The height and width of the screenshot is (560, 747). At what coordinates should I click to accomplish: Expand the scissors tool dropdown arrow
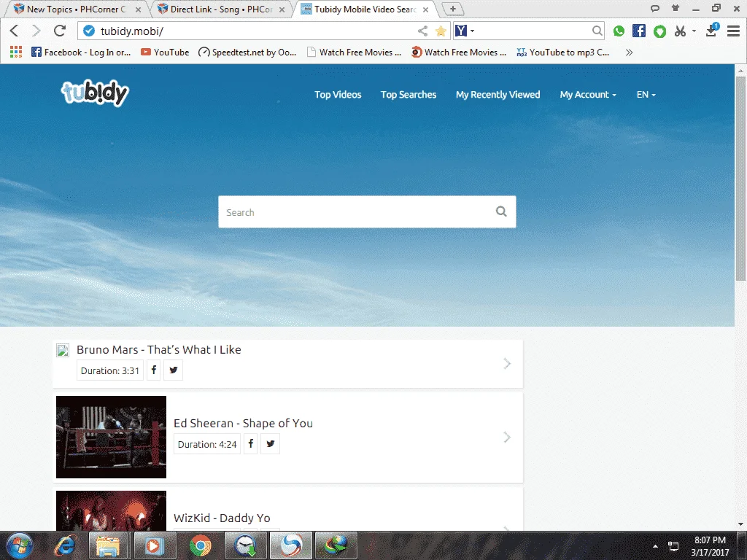point(694,31)
